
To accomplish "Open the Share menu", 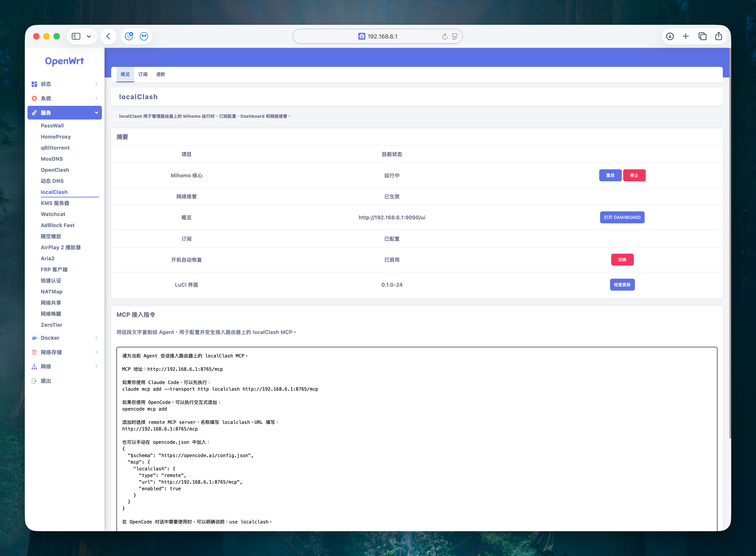I will (719, 36).
